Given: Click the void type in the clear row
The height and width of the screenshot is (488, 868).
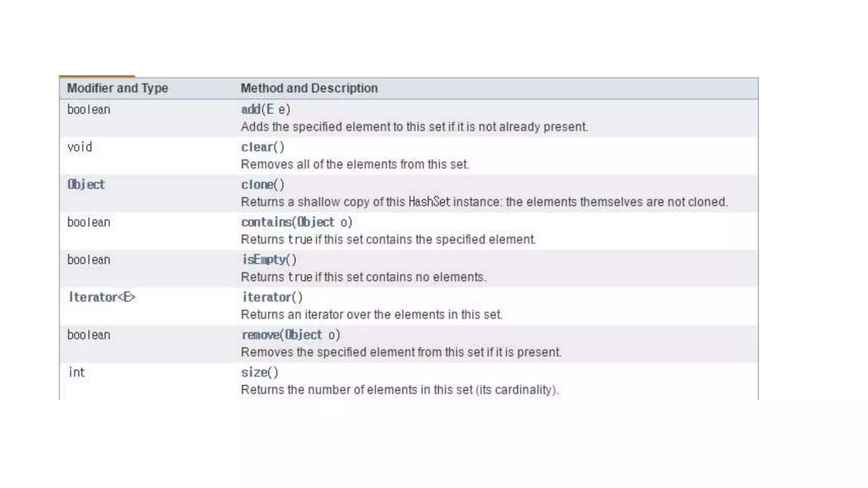Looking at the screenshot, I should [80, 147].
